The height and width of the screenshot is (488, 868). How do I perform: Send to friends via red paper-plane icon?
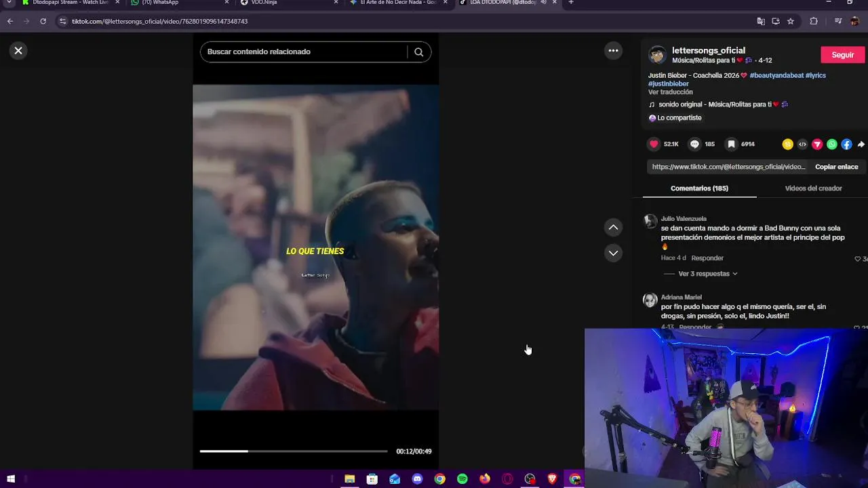[817, 144]
